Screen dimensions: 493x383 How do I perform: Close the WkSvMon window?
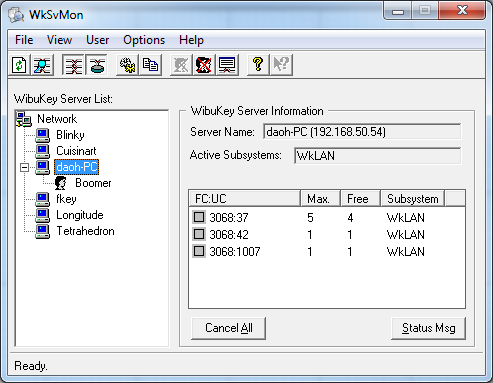[462, 11]
